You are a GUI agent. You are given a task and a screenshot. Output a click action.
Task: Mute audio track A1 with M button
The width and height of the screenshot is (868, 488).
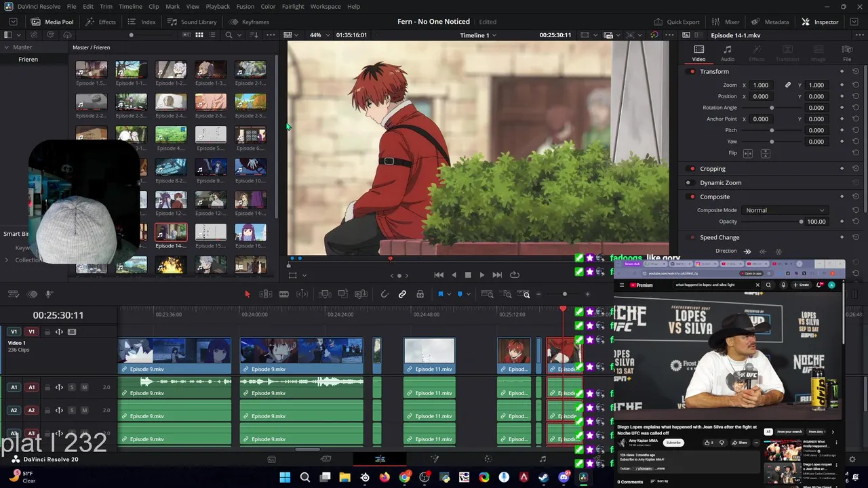click(x=84, y=387)
